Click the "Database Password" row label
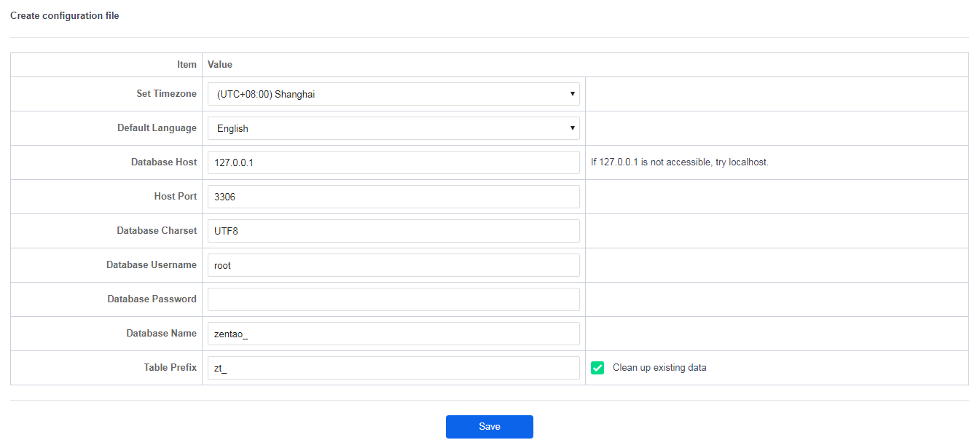 (x=152, y=299)
